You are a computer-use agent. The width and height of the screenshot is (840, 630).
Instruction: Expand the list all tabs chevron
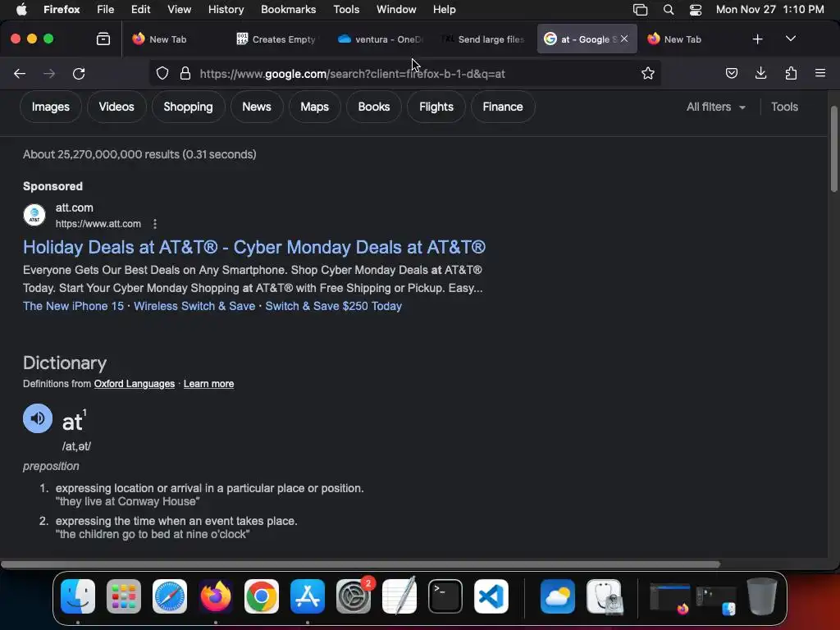(791, 39)
